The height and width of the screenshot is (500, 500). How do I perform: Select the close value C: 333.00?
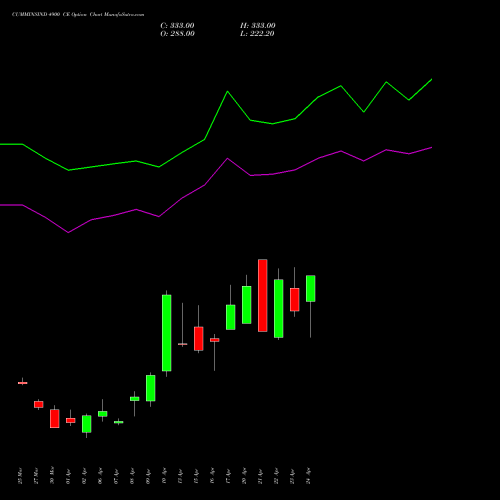click(177, 26)
